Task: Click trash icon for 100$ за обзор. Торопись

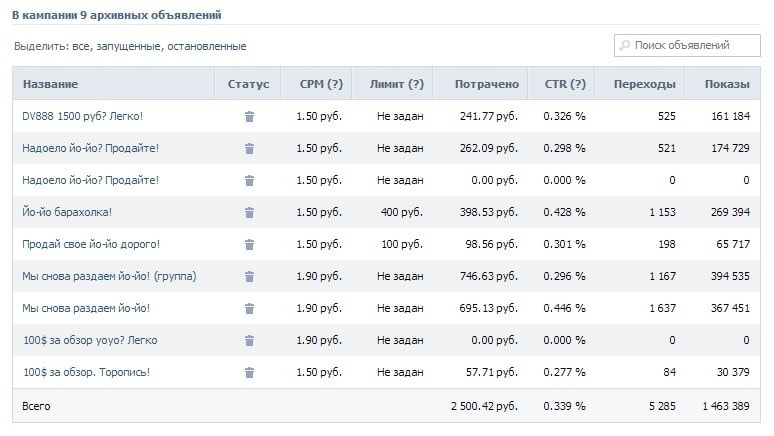Action: click(x=249, y=372)
